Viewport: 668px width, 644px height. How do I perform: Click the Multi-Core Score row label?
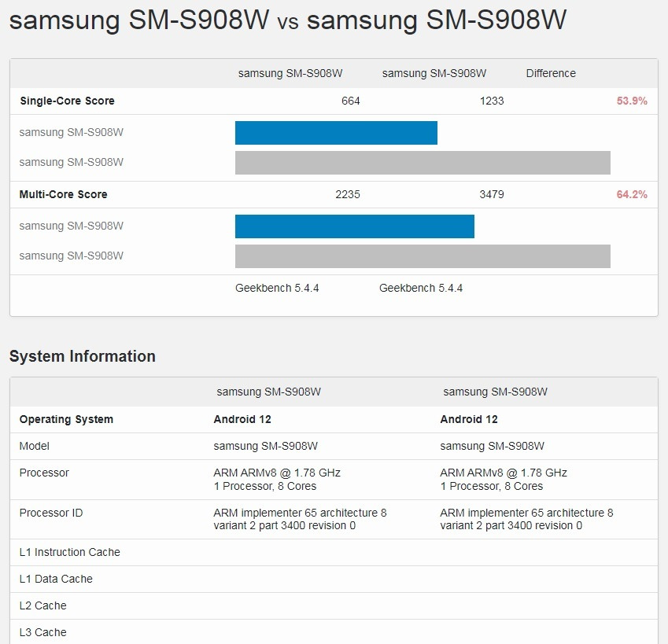[x=63, y=194]
